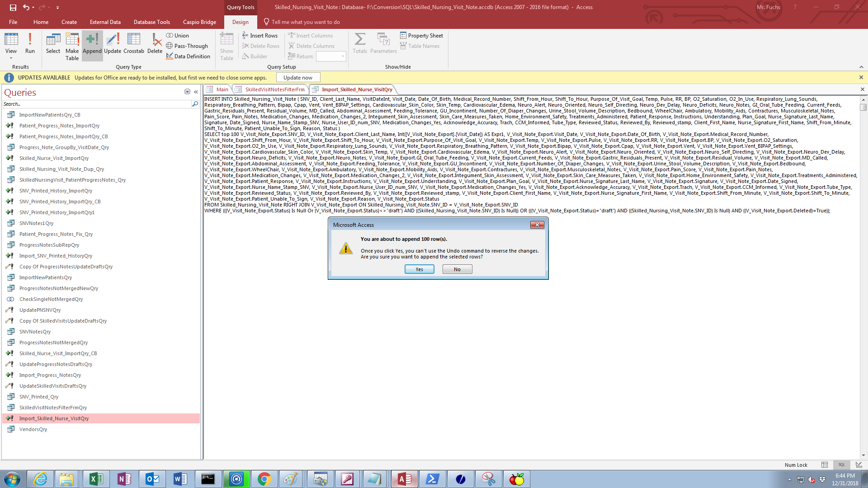Open the Windows Start menu
This screenshot has width=868, height=488.
[x=12, y=479]
